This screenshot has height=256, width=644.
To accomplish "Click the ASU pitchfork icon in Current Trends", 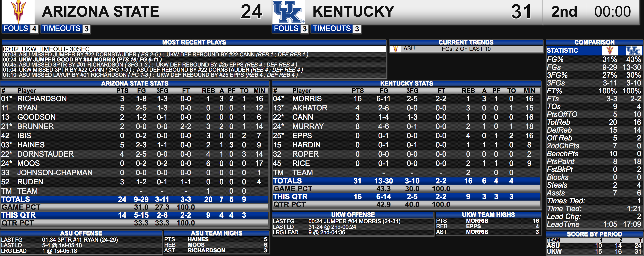I will pos(396,49).
